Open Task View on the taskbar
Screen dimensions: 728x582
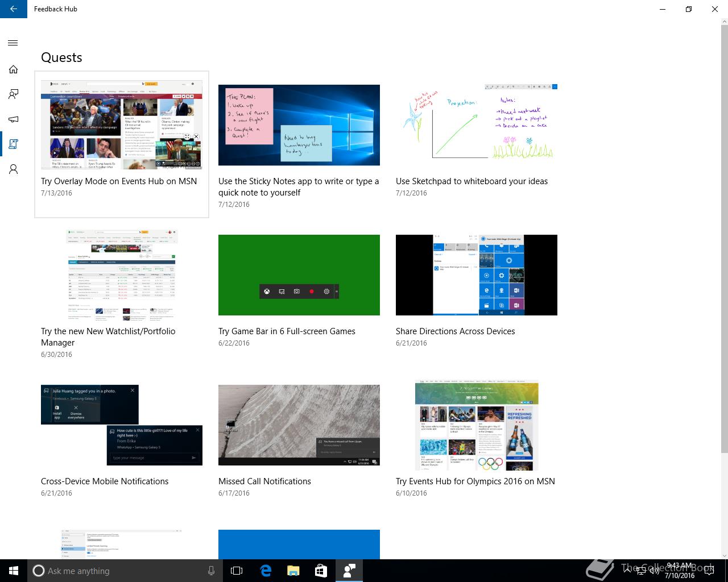237,571
